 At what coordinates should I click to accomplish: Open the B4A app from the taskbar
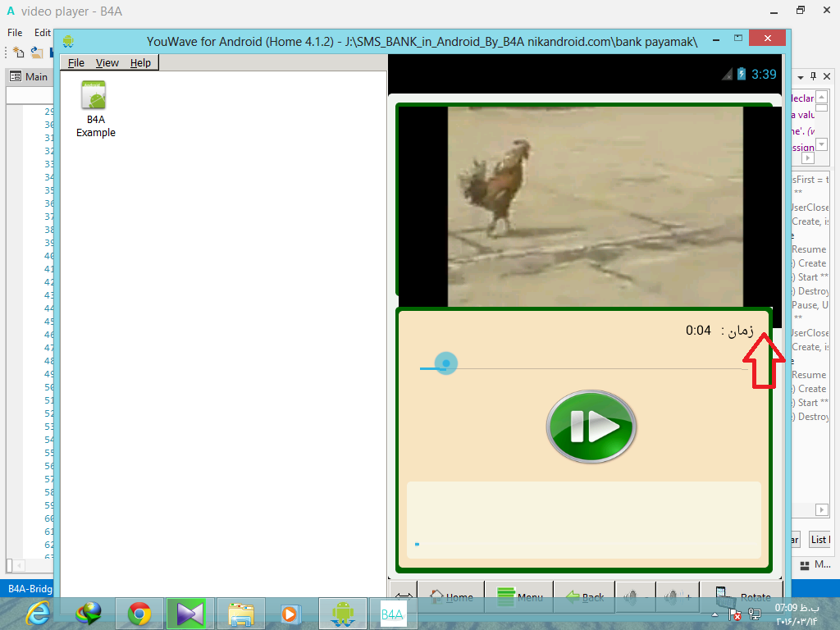click(393, 613)
